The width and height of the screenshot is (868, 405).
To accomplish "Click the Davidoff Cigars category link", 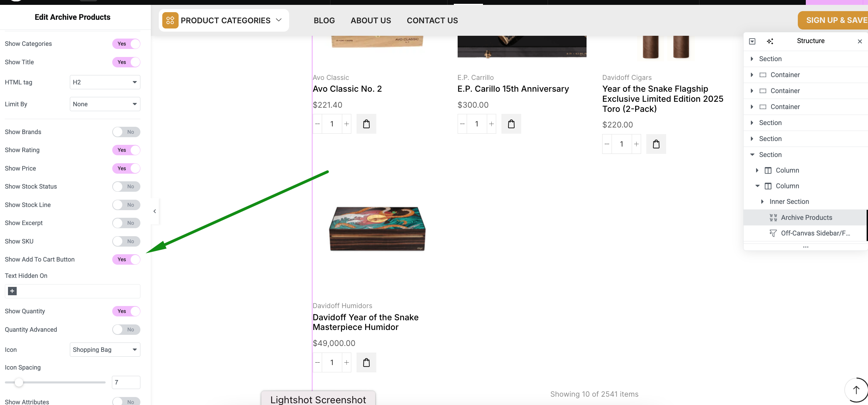I will [x=627, y=77].
